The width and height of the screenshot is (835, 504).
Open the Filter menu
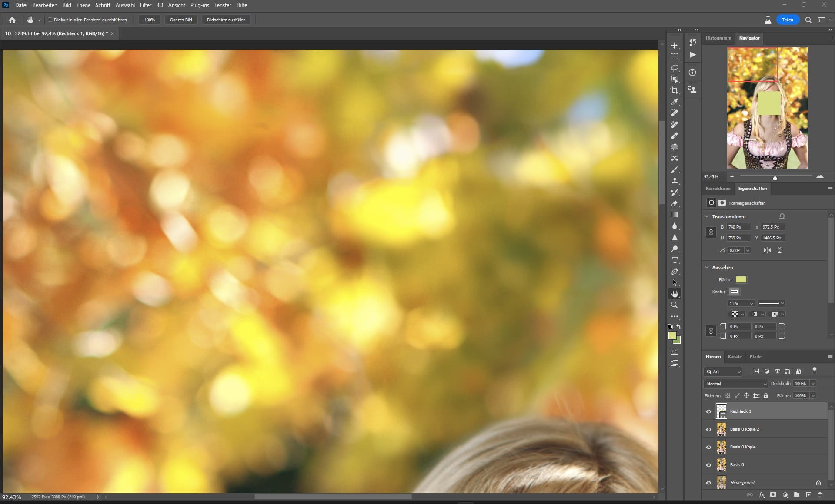(x=146, y=5)
